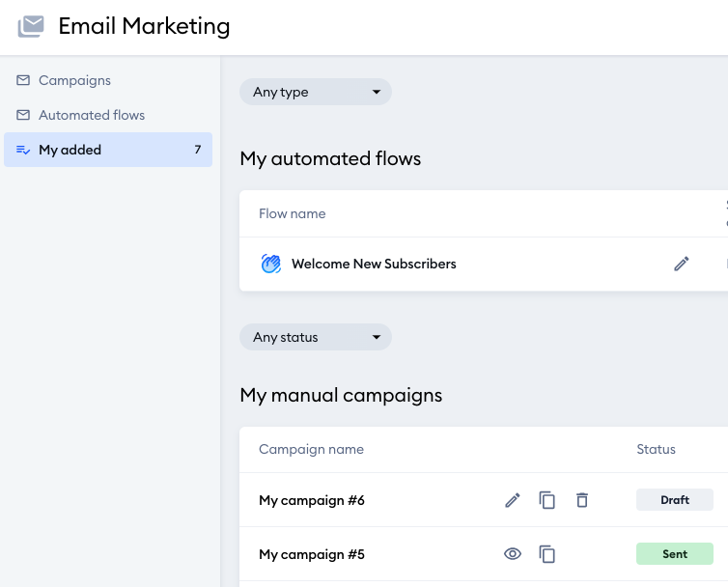Screen dimensions: 728x587
Task: Duplicate My campaign #6 using the copy icon
Action: tap(546, 500)
